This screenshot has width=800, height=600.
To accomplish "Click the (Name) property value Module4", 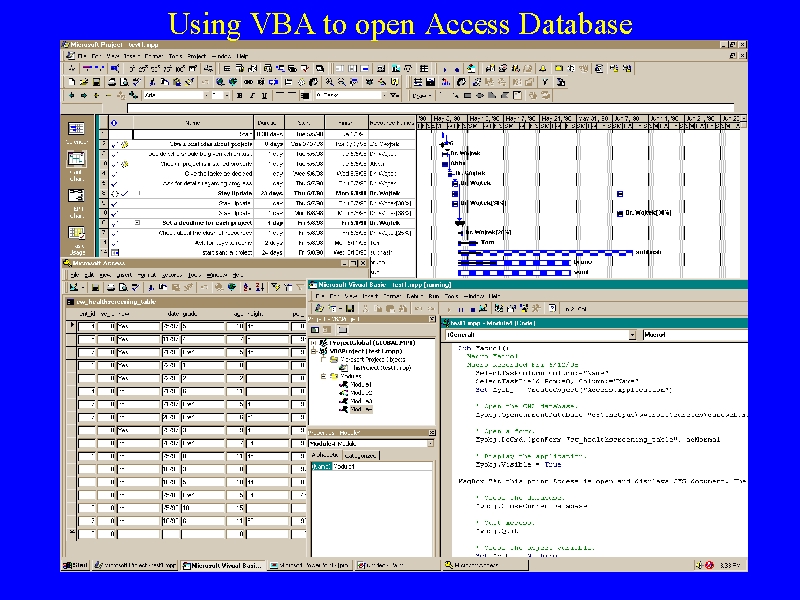I will [382, 466].
